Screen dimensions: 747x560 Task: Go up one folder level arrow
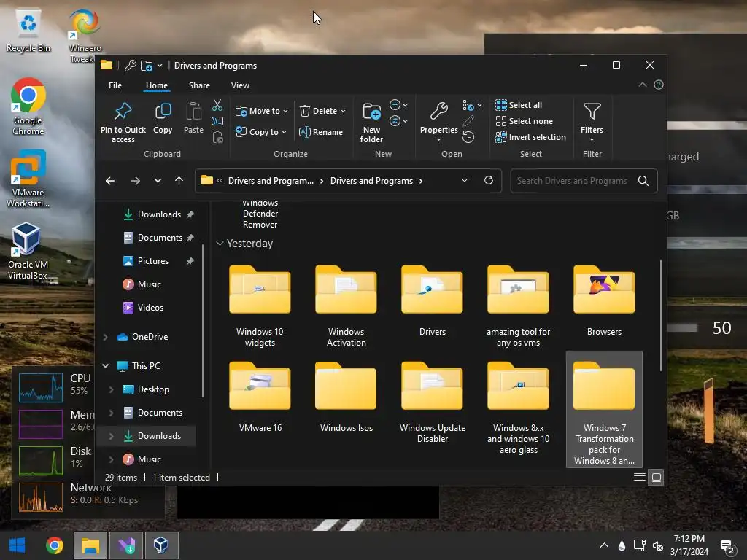tap(179, 181)
